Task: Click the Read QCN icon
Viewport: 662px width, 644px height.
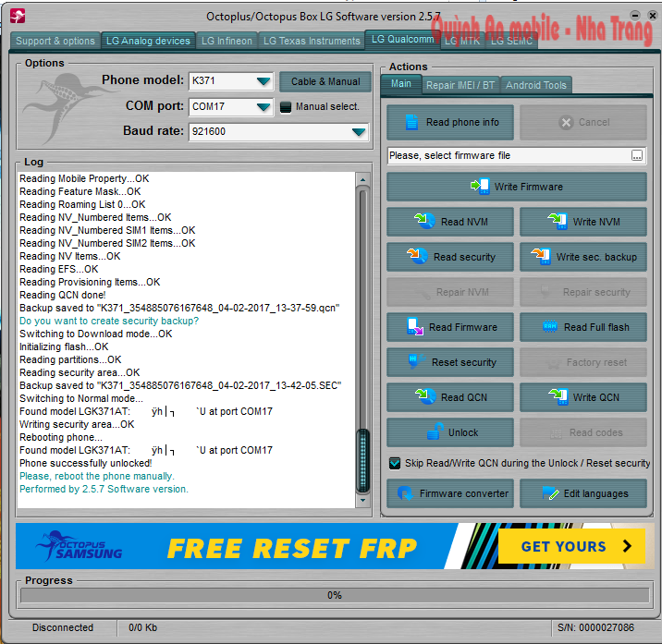Action: pyautogui.click(x=424, y=396)
